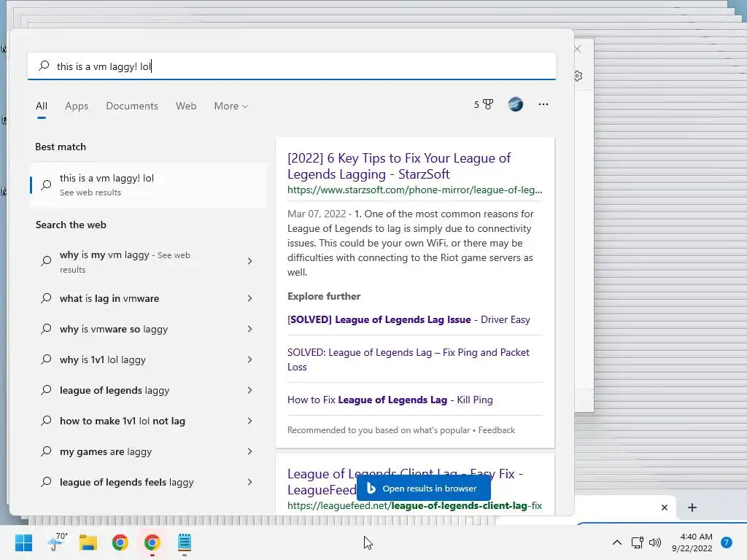Open the volume speaker tray icon
The width and height of the screenshot is (747, 560).
point(655,542)
